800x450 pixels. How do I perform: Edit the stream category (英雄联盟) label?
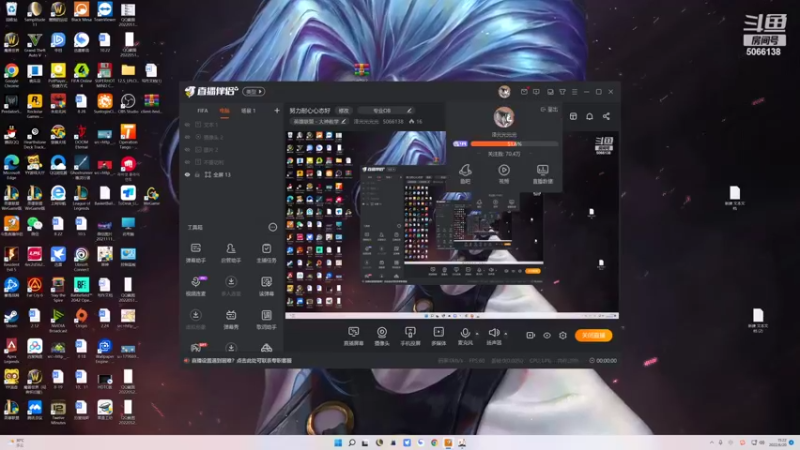(x=319, y=121)
